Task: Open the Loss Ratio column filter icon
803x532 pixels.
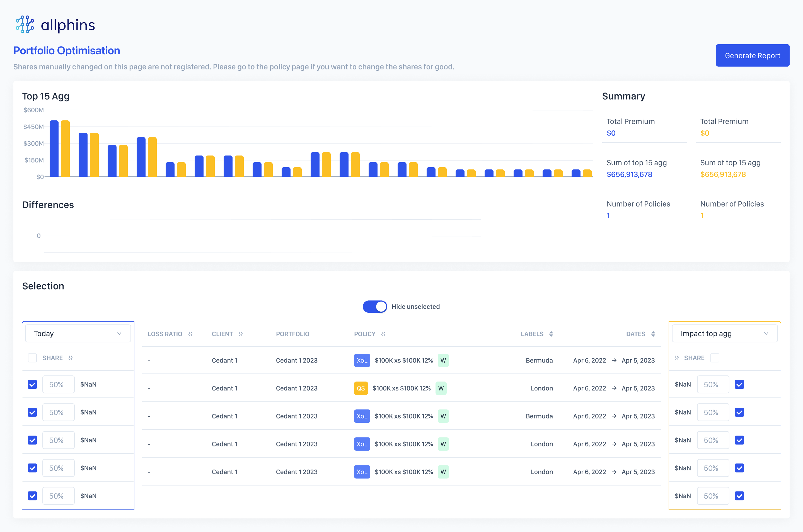Action: [190, 334]
